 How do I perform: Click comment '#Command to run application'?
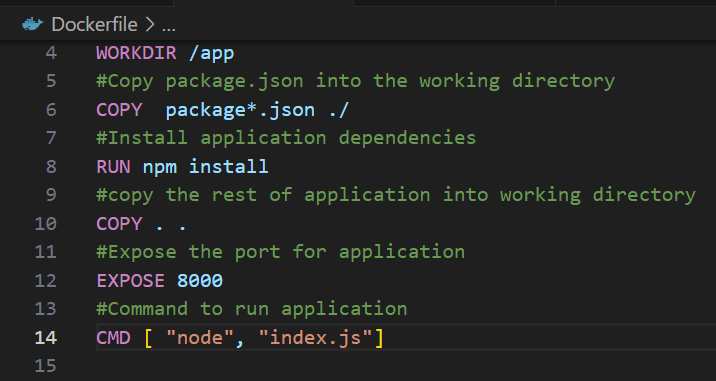[x=252, y=309]
